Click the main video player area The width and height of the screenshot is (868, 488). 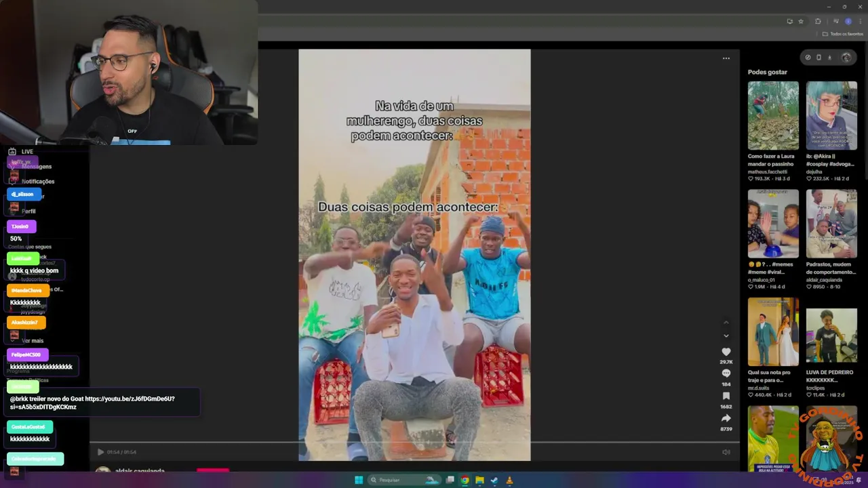tap(414, 254)
